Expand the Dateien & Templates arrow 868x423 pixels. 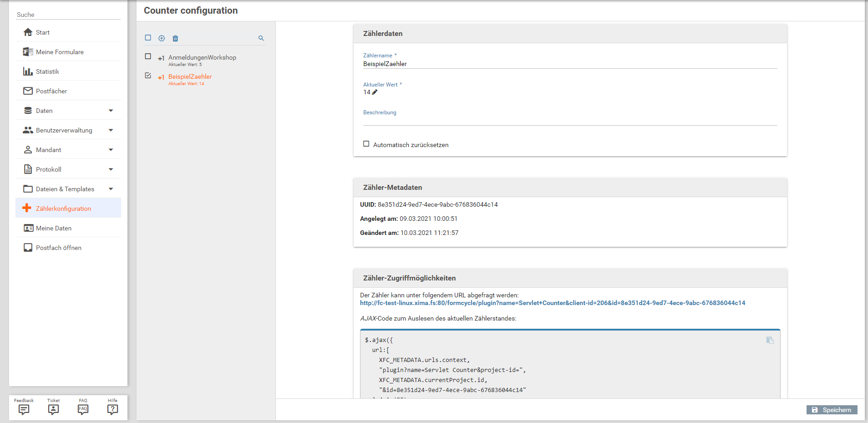coord(111,189)
